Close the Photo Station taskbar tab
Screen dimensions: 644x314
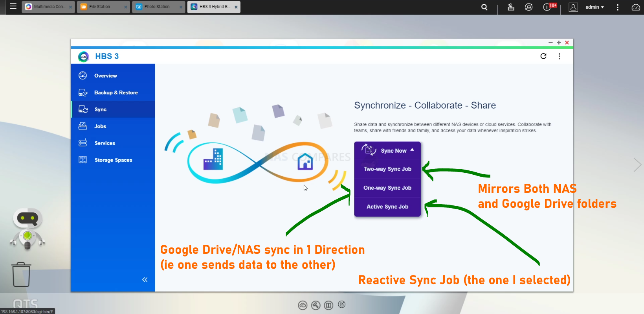[x=181, y=7]
